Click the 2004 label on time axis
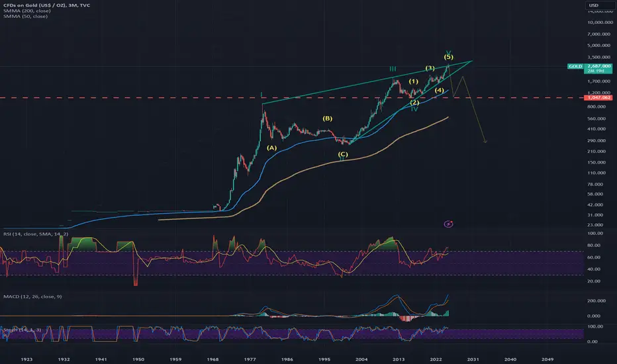 click(x=361, y=359)
